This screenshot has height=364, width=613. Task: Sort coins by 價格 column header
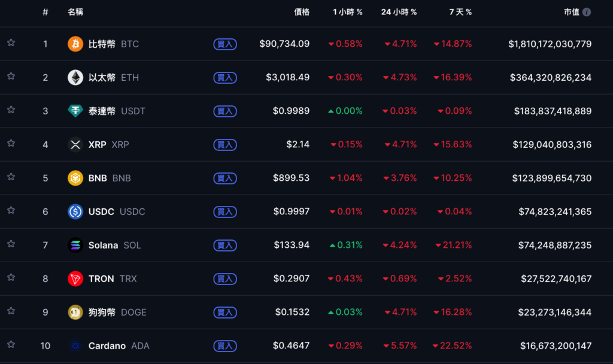tap(302, 12)
